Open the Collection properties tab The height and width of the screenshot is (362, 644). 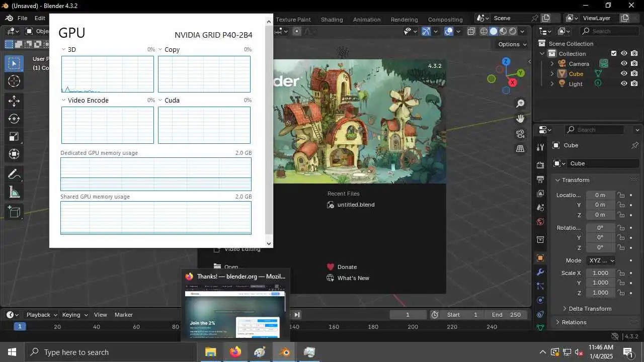pyautogui.click(x=540, y=239)
